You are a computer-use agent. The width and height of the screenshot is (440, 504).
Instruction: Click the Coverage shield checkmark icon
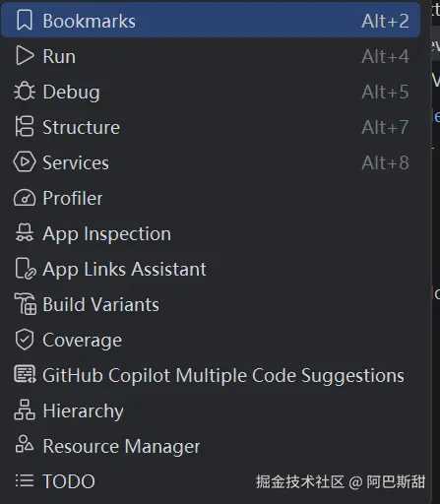click(25, 340)
